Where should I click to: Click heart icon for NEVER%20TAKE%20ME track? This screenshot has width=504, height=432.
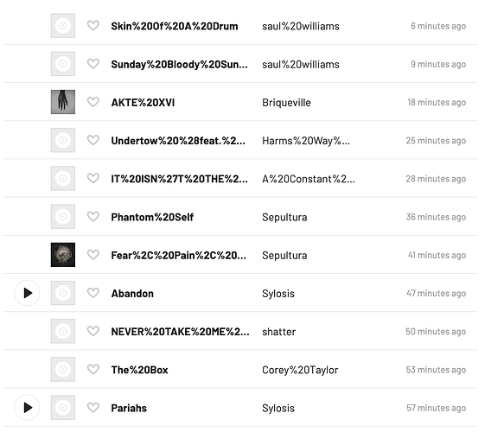point(93,331)
